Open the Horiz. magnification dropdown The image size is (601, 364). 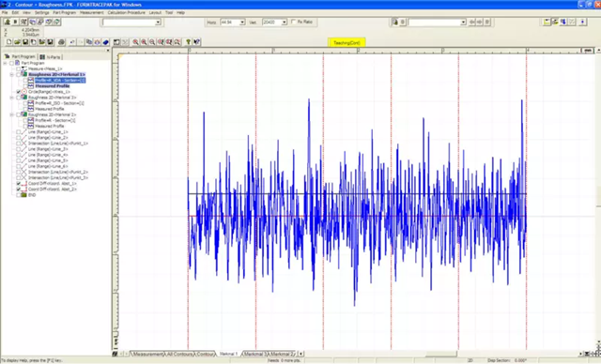click(242, 23)
